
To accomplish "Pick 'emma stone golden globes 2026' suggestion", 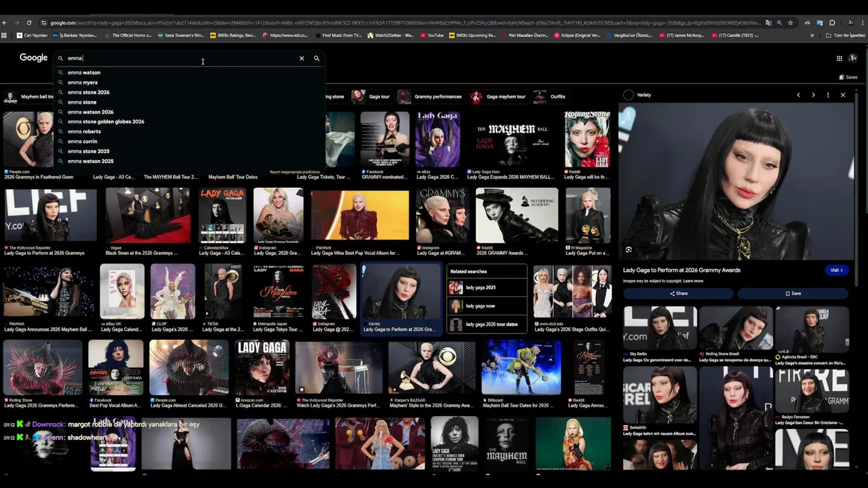I will pos(190,121).
